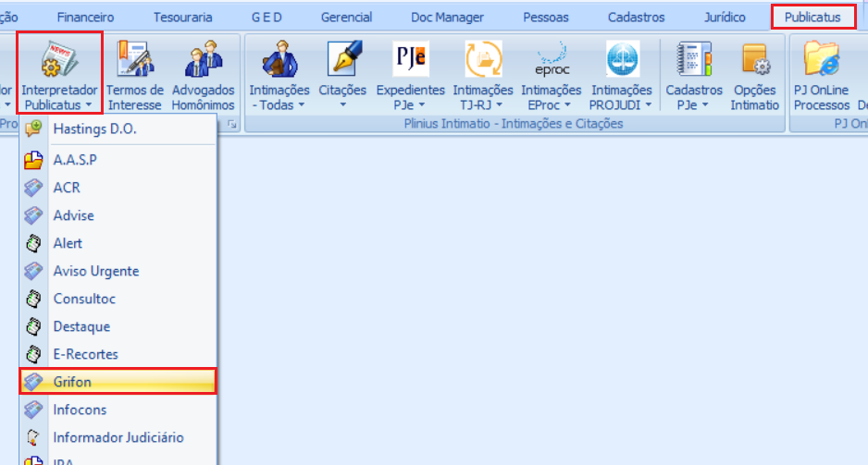Image resolution: width=868 pixels, height=465 pixels.
Task: Switch to the Pessoas tab
Action: [546, 18]
